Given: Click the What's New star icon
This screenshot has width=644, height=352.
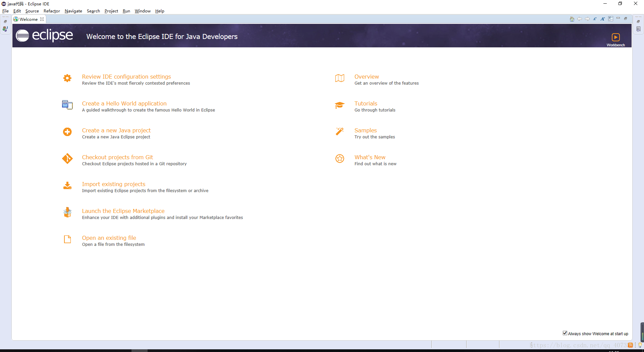Looking at the screenshot, I should tap(340, 159).
